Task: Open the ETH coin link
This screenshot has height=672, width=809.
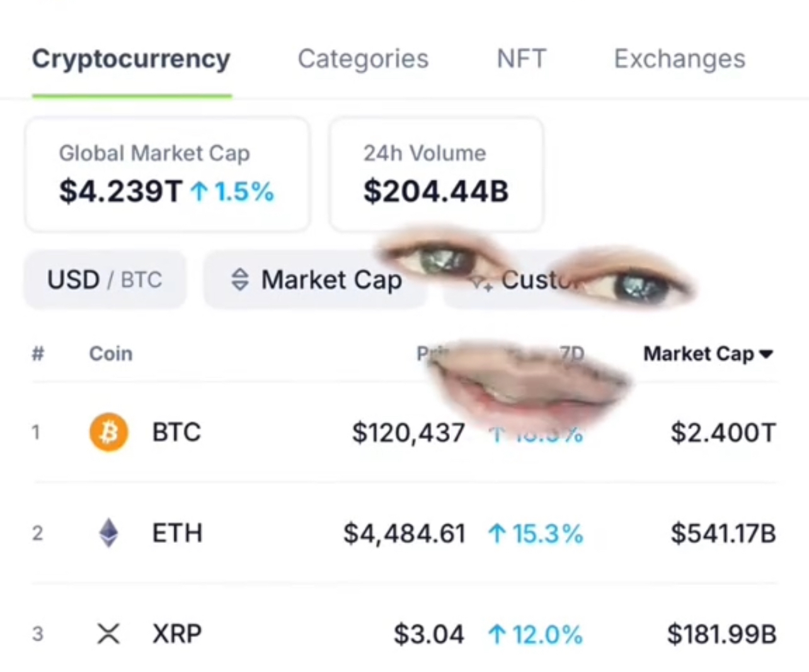Action: tap(177, 533)
